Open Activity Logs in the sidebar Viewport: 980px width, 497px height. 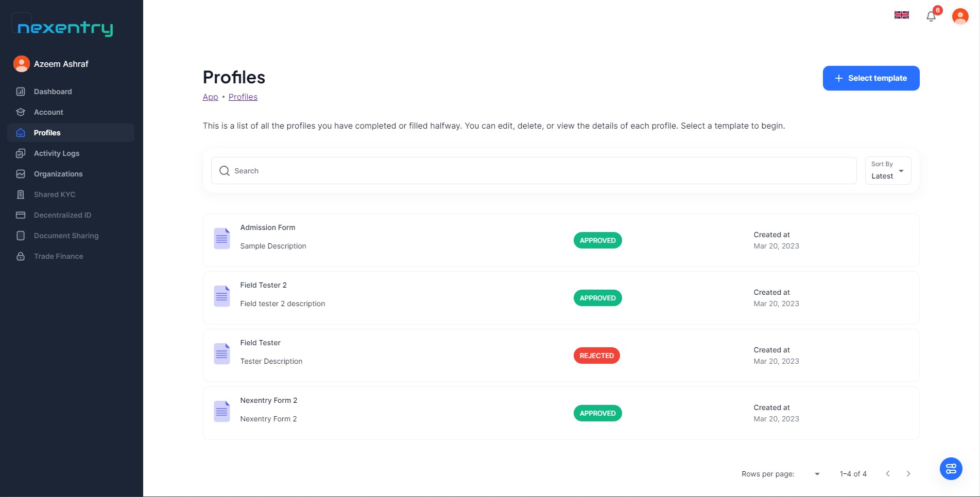tap(57, 153)
